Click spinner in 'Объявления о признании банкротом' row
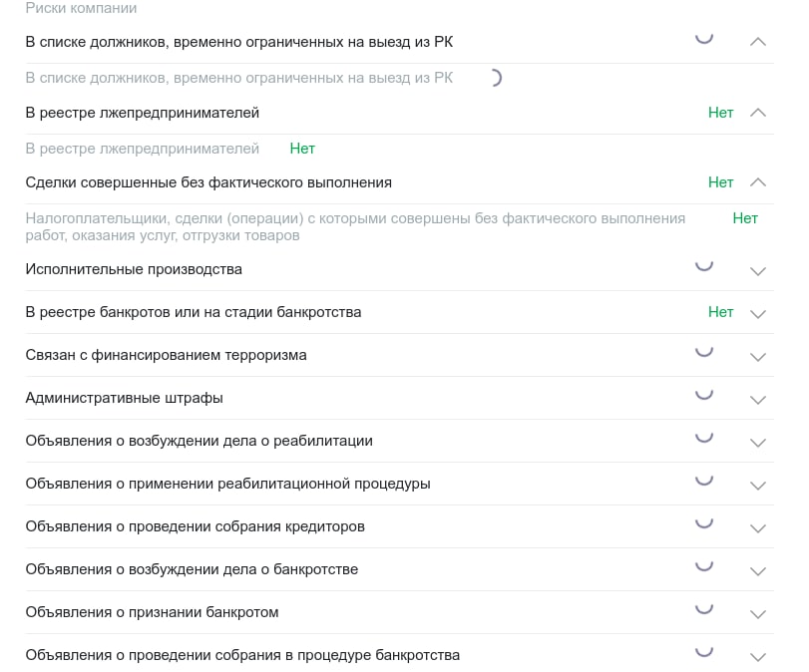The height and width of the screenshot is (672, 809). pos(704,608)
